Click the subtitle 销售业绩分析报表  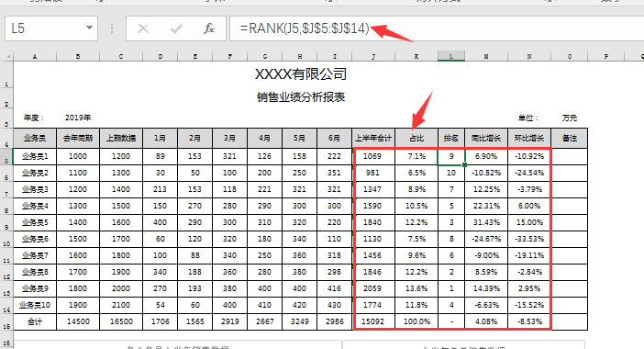coord(301,97)
